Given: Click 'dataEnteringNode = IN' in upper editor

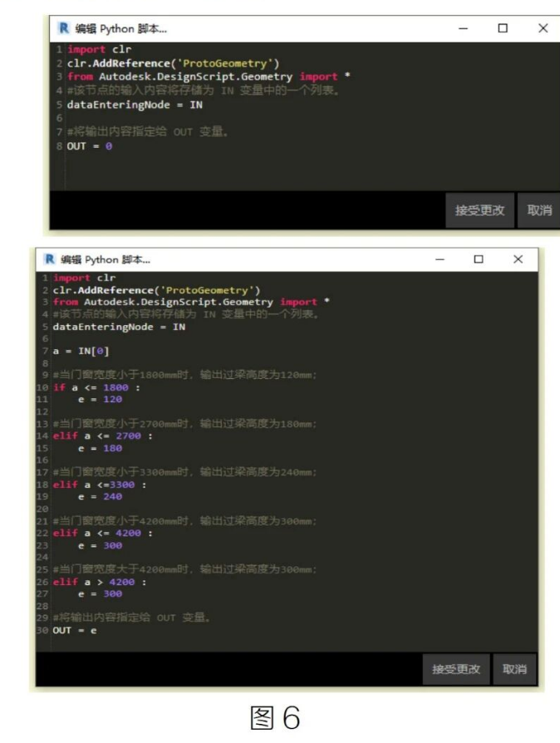Looking at the screenshot, I should 135,105.
